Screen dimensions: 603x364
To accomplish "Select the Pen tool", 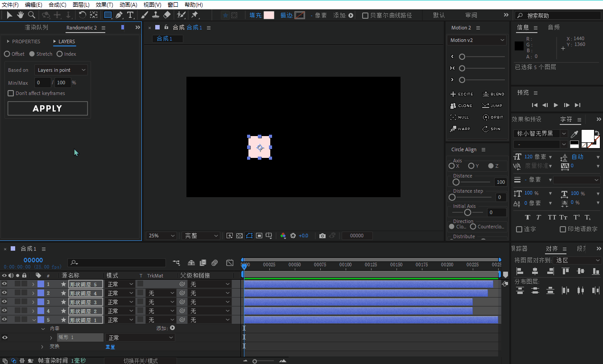I will 119,15.
